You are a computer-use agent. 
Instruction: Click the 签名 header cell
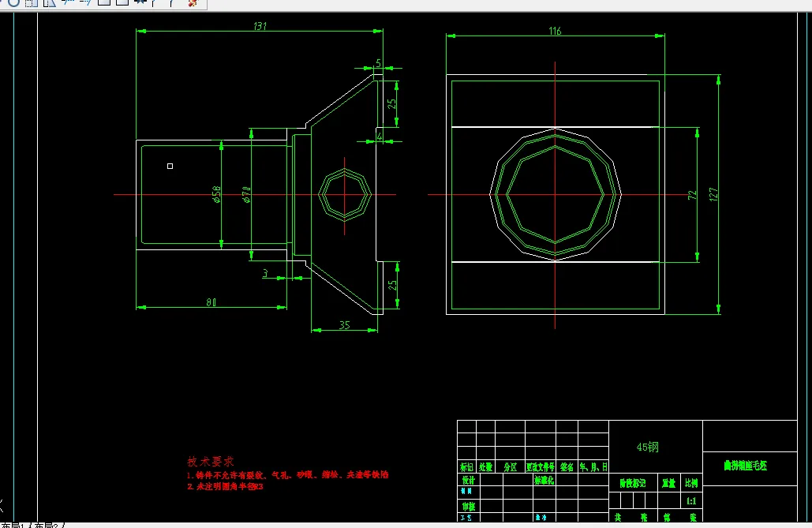[x=567, y=467]
